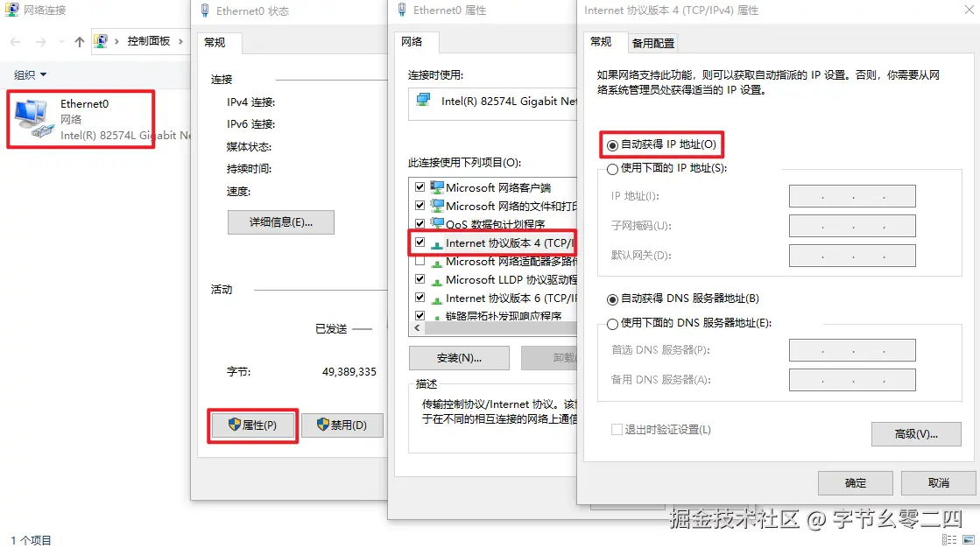This screenshot has width=980, height=548.
Task: Expand chevron after 控制面板 breadcrumb
Action: pyautogui.click(x=180, y=41)
